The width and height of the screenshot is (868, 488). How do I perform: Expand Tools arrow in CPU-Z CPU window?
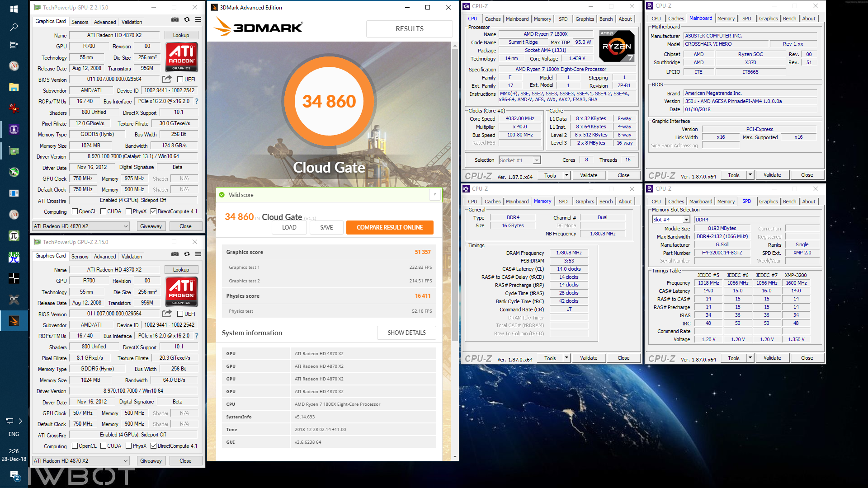pos(566,175)
